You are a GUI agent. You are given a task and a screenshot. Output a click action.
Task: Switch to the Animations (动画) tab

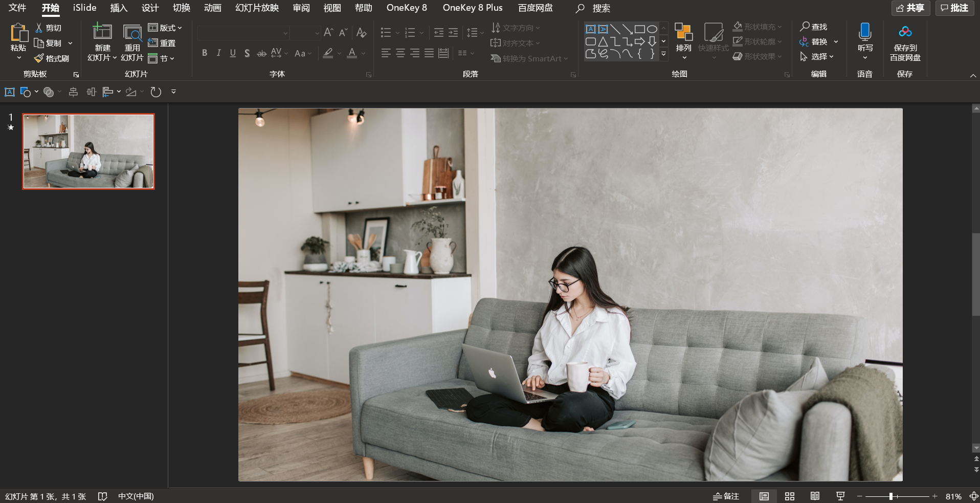point(212,8)
